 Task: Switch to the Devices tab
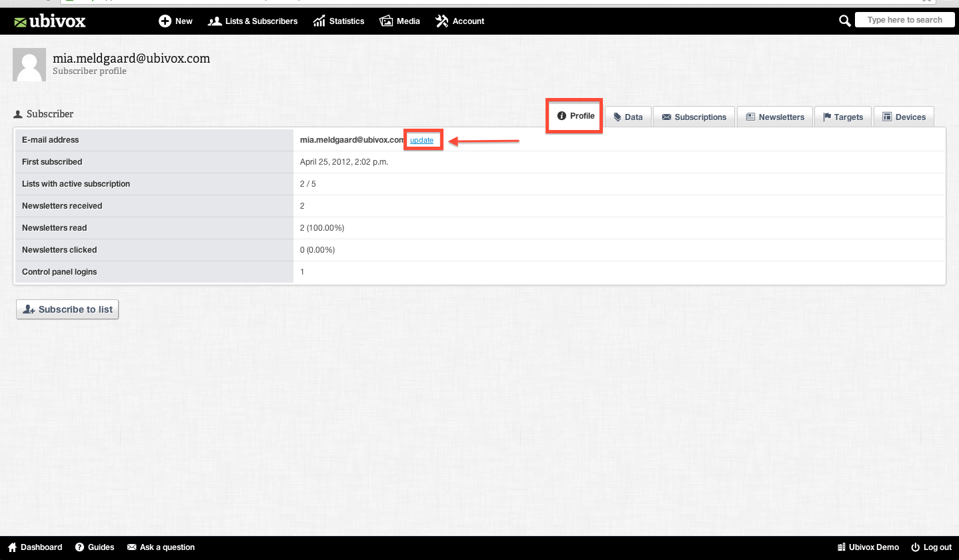point(904,117)
